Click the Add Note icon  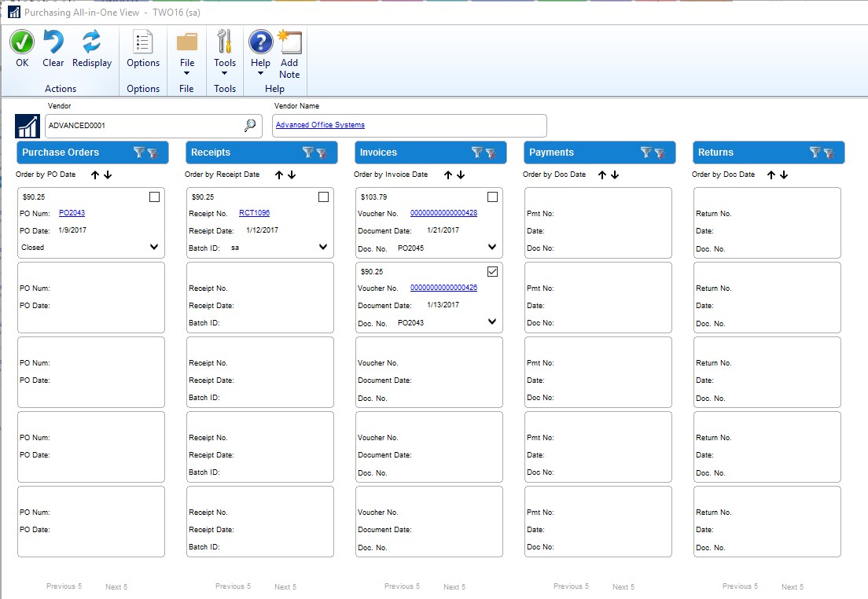click(x=289, y=42)
